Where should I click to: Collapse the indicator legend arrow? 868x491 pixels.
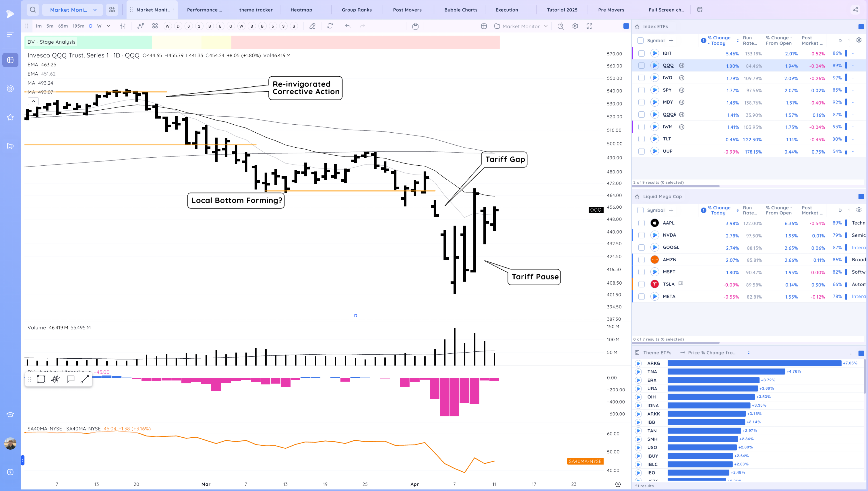tap(33, 101)
